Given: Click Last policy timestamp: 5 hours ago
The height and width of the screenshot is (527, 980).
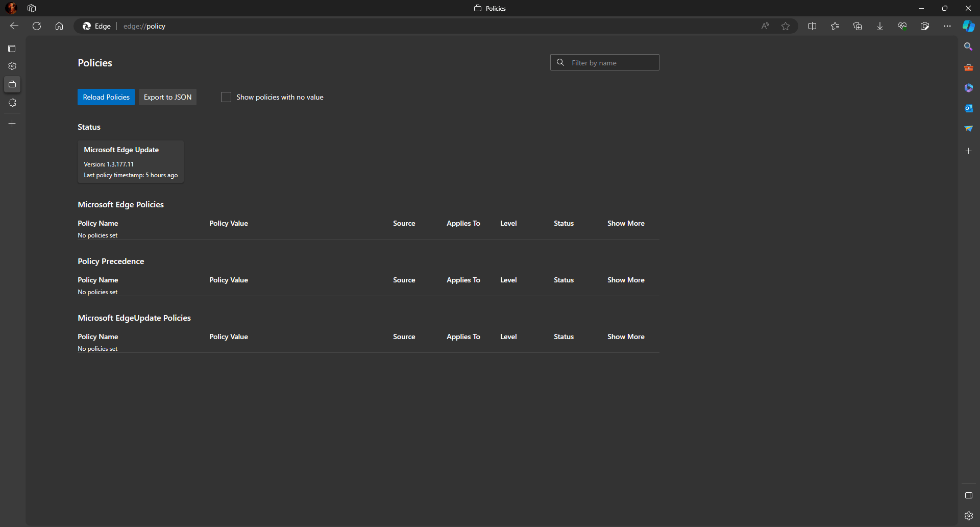Looking at the screenshot, I should pyautogui.click(x=131, y=175).
